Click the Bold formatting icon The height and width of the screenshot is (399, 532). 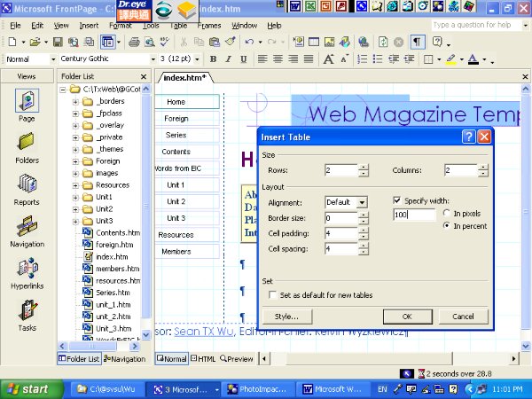point(215,59)
